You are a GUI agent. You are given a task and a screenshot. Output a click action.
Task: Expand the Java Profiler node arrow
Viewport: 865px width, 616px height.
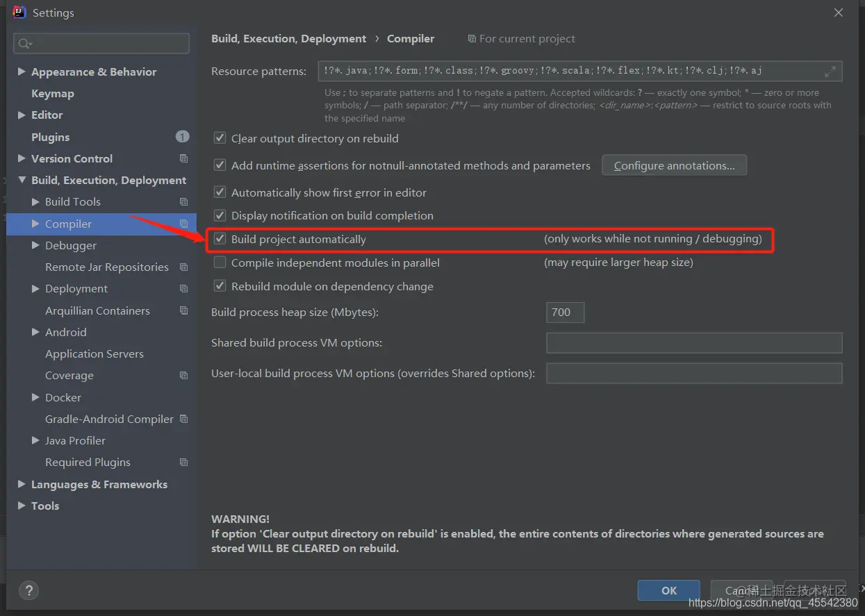pyautogui.click(x=35, y=440)
